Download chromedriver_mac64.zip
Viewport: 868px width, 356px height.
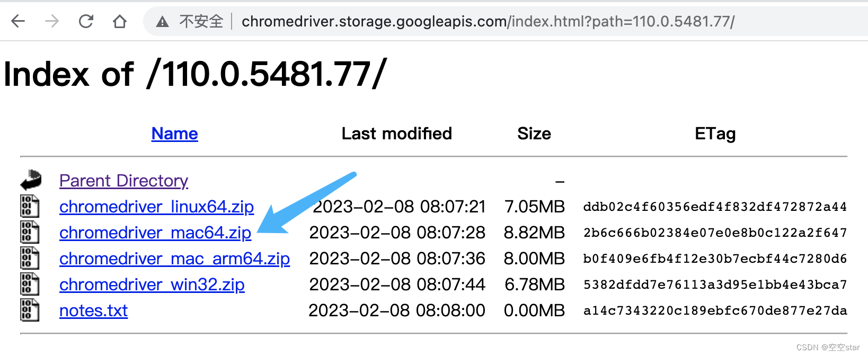[155, 233]
